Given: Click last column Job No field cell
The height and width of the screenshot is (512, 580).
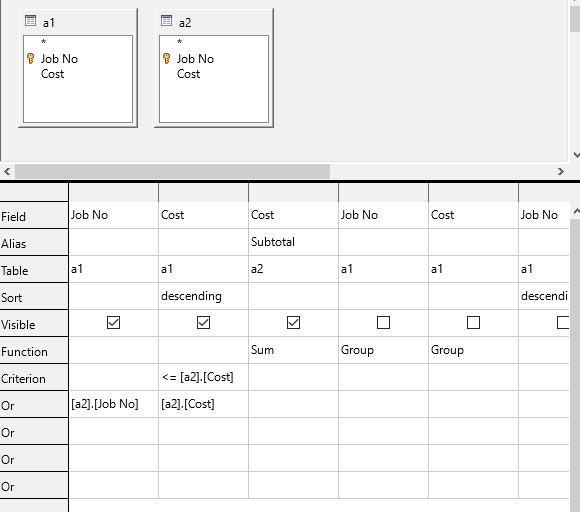Looking at the screenshot, I should (x=544, y=215).
